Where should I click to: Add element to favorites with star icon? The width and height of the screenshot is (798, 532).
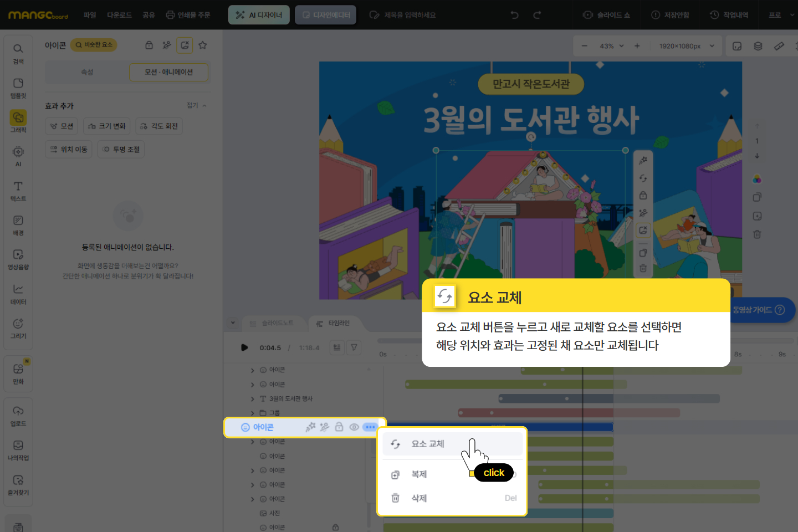click(x=203, y=45)
